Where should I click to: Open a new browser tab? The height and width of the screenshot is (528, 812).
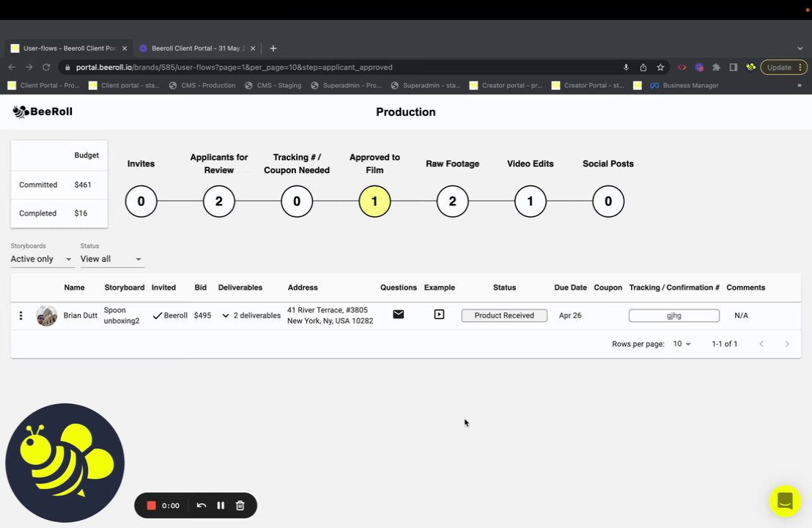(x=273, y=48)
